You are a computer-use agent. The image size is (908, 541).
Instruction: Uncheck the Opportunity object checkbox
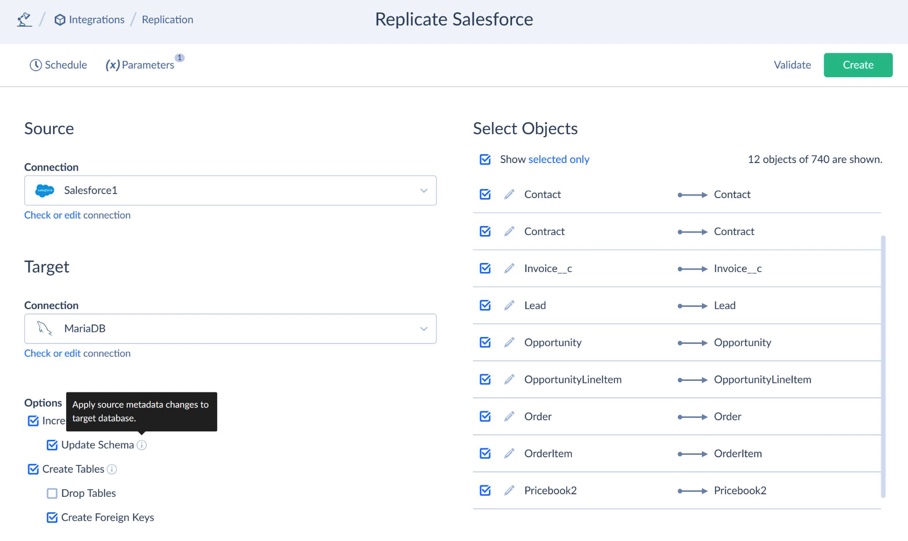(485, 343)
